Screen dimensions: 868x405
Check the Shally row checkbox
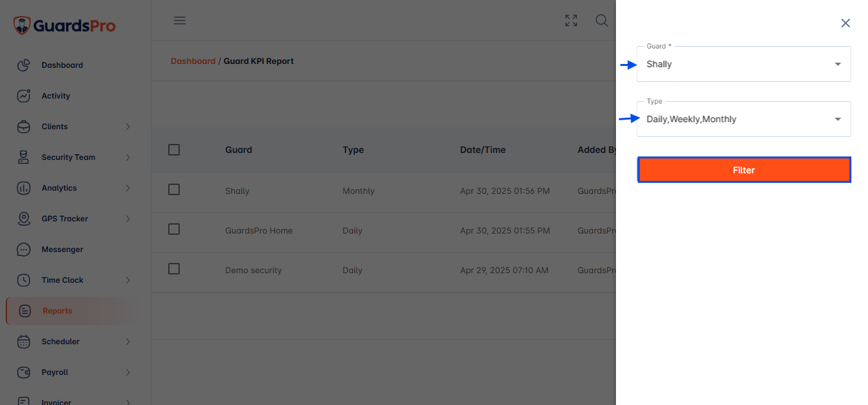click(x=174, y=189)
